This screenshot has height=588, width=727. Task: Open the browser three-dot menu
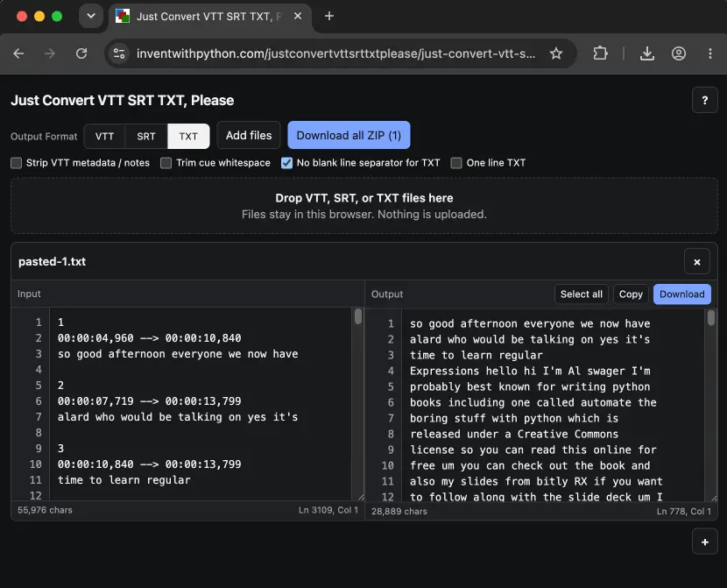click(x=709, y=53)
